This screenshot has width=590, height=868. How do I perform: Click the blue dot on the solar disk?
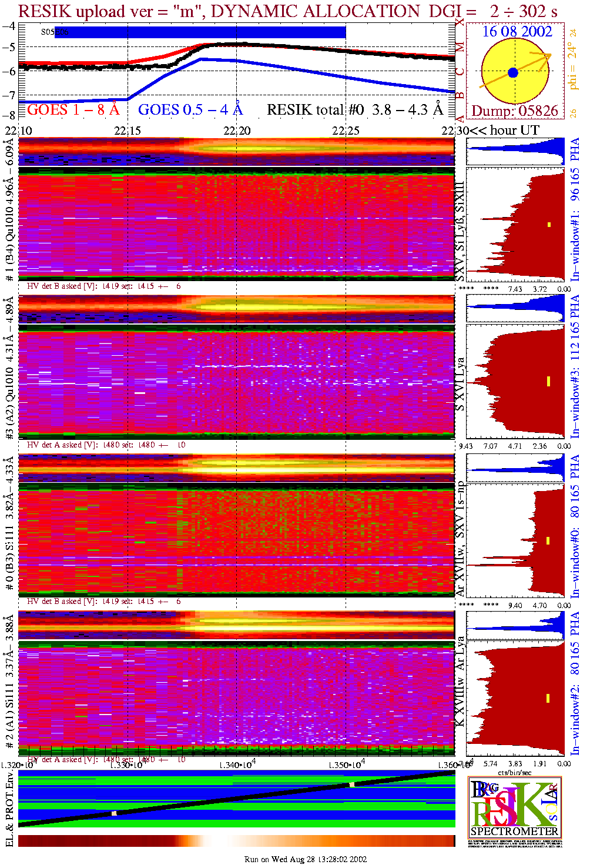512,72
